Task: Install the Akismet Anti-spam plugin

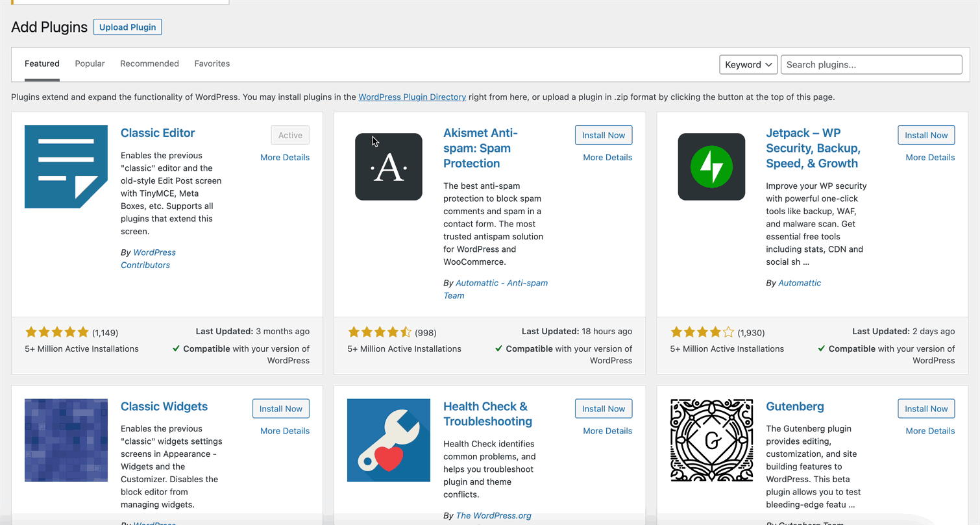Action: [x=603, y=134]
